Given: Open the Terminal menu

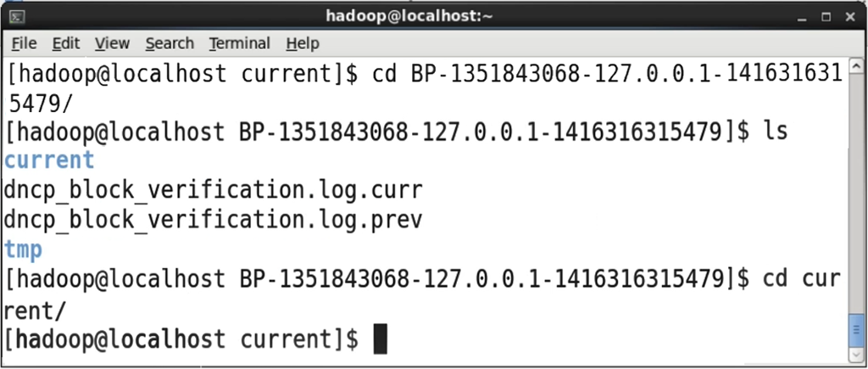Looking at the screenshot, I should tap(240, 43).
